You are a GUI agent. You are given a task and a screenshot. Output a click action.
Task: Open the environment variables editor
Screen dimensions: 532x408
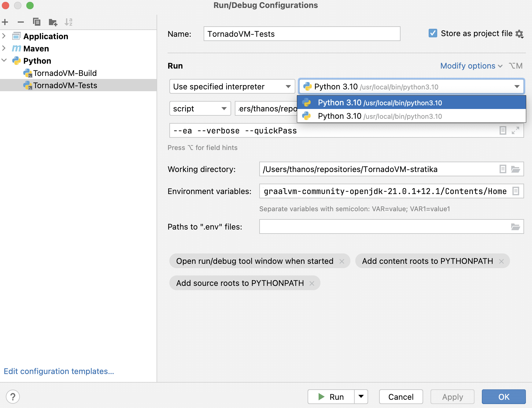pos(516,191)
